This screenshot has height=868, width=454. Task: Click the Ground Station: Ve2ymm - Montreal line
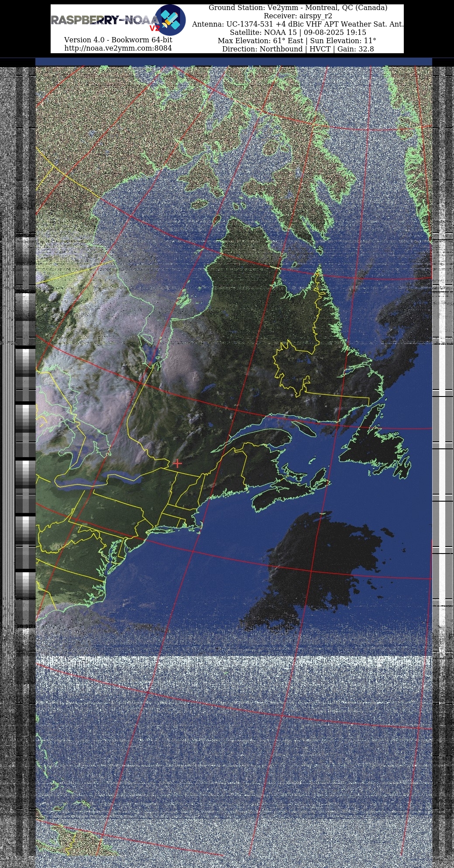tap(298, 8)
